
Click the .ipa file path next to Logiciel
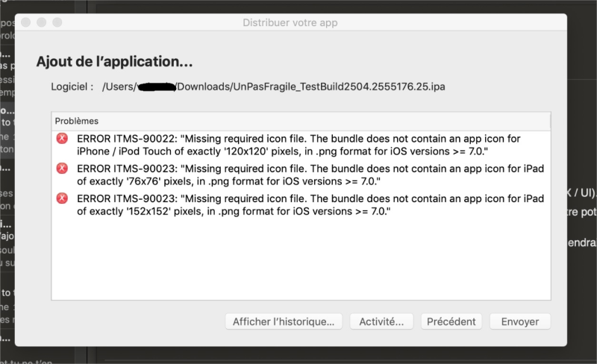[273, 87]
